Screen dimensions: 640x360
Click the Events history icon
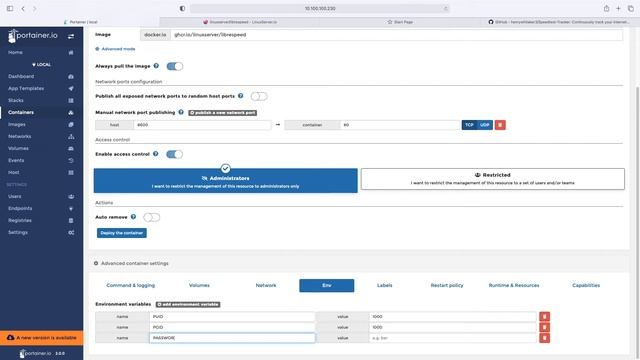(71, 160)
